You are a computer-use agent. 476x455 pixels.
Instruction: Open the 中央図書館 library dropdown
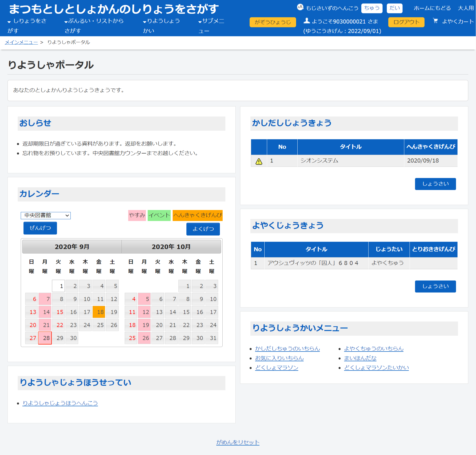click(46, 215)
